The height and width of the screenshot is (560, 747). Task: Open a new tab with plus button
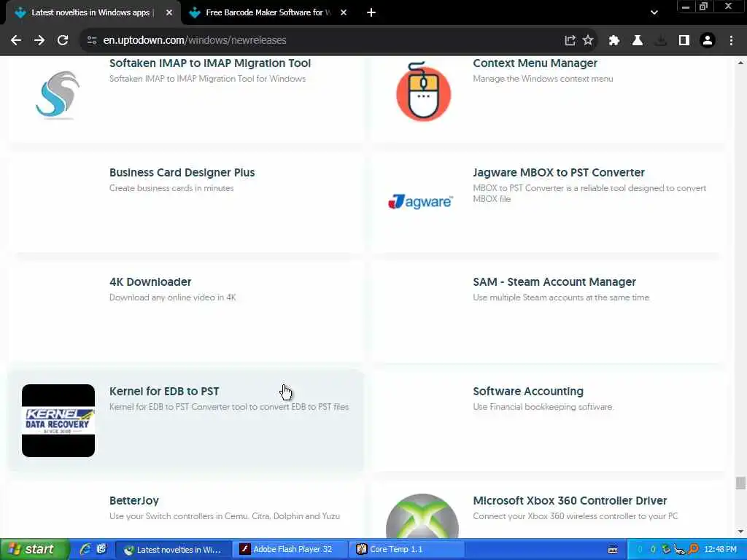371,12
